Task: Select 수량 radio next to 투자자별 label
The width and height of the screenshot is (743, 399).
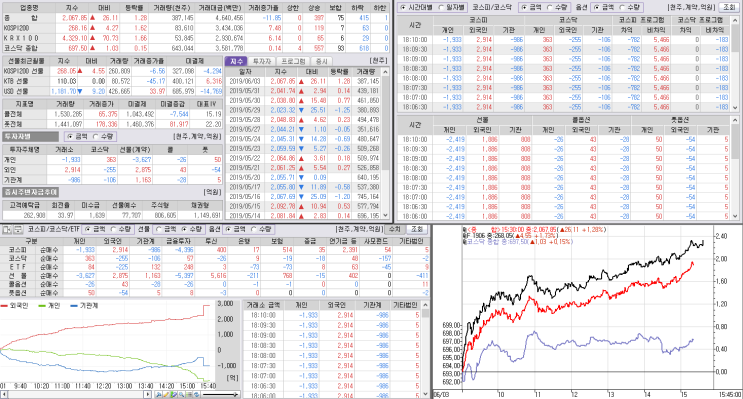Action: pos(96,136)
